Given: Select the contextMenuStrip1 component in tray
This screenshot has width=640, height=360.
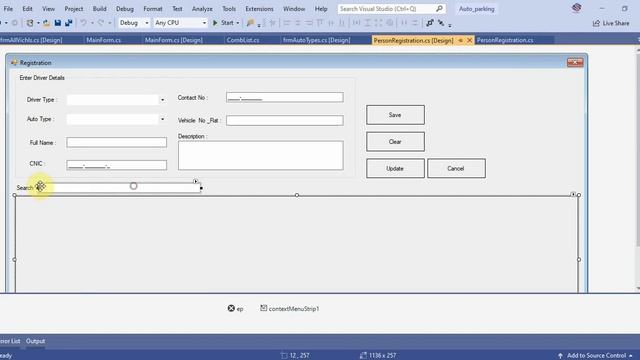Looking at the screenshot, I should (290, 309).
